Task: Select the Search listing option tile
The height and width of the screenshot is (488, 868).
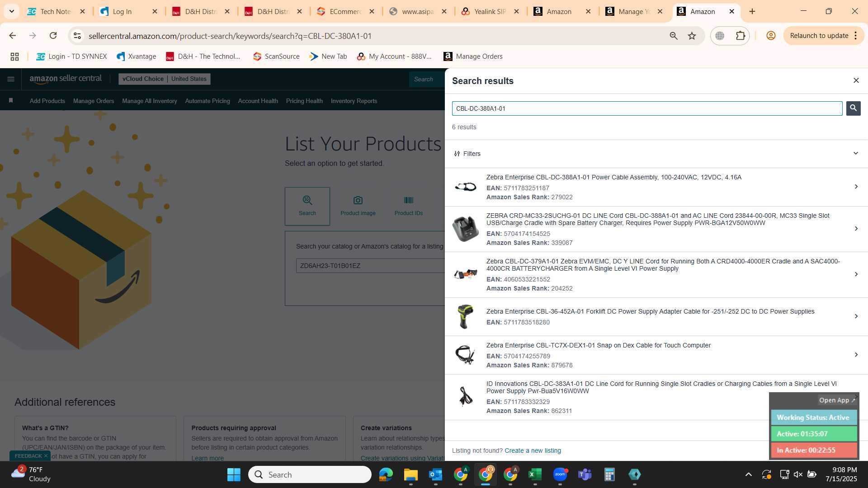Action: (x=307, y=206)
